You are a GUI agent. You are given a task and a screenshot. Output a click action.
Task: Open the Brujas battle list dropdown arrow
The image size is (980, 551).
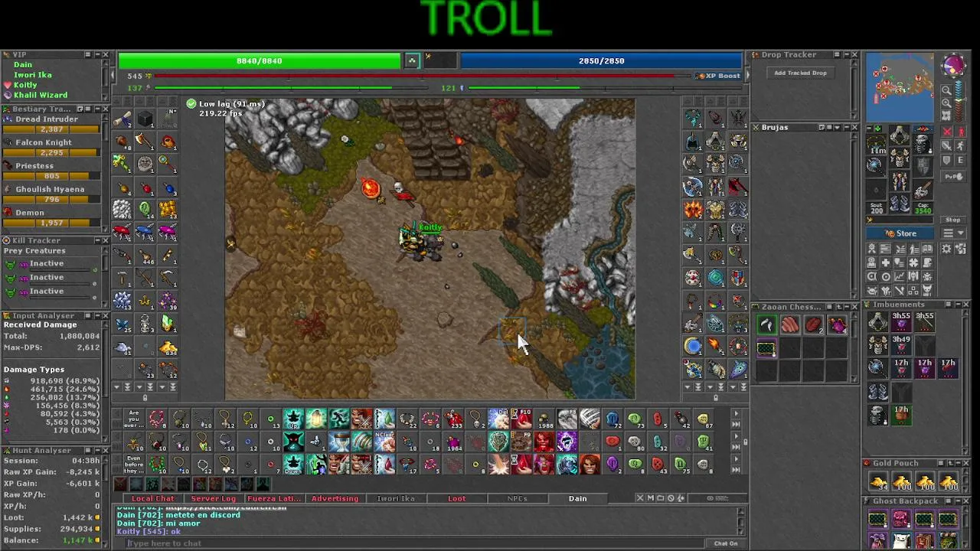[x=837, y=128]
